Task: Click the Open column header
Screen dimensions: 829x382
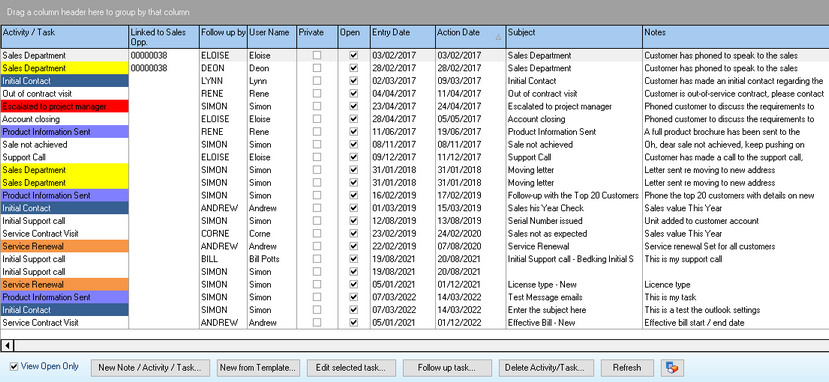Action: click(x=354, y=37)
